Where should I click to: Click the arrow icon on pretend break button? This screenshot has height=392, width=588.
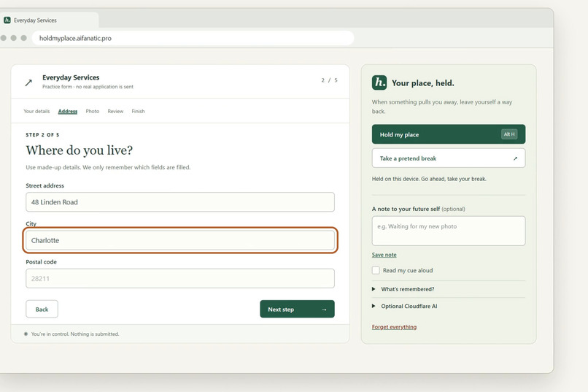click(x=515, y=158)
